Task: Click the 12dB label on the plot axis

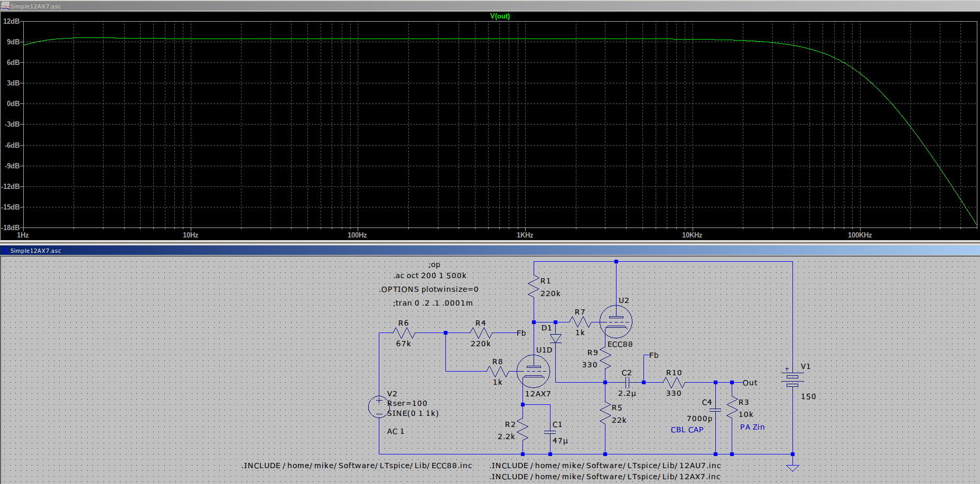Action: coord(12,21)
